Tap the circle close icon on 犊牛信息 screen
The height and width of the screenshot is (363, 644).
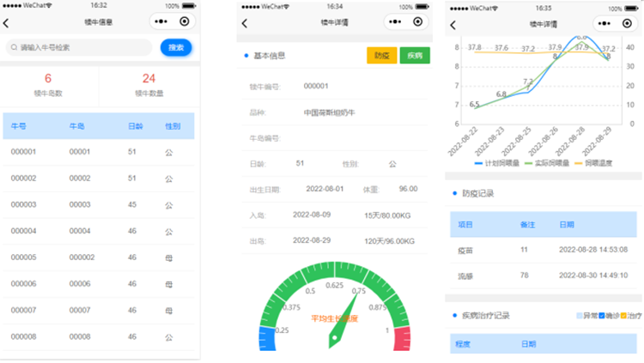[x=184, y=22]
